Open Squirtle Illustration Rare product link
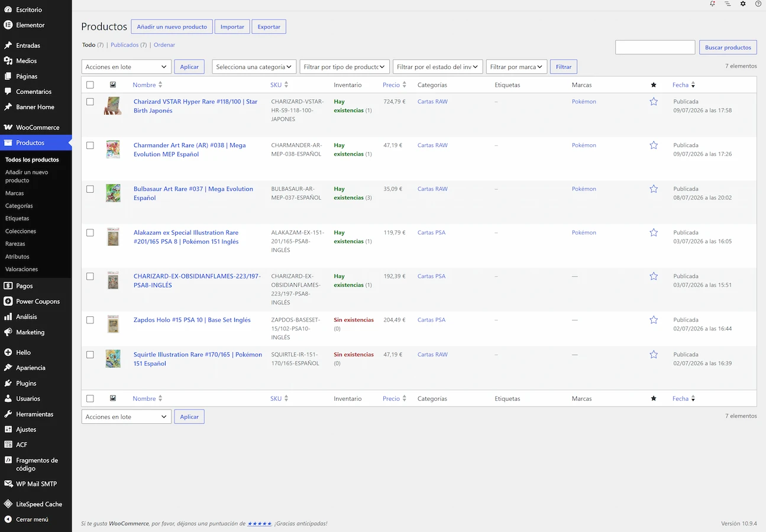Screen dimensions: 766x532 (198, 359)
